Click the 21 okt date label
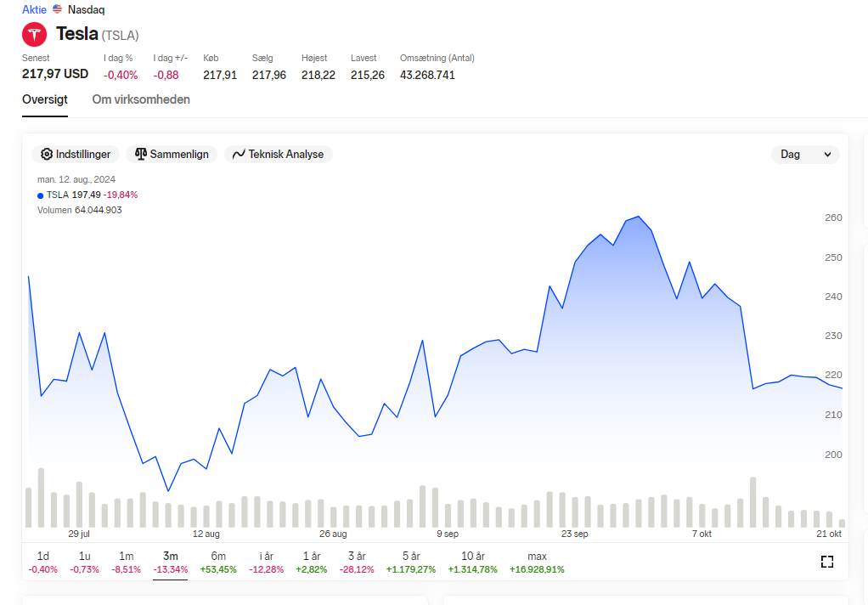Image resolution: width=868 pixels, height=605 pixels. (x=829, y=534)
